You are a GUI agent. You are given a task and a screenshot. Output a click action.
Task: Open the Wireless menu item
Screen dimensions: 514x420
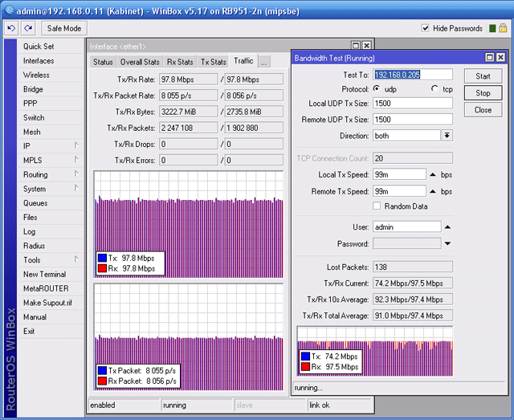(51, 75)
